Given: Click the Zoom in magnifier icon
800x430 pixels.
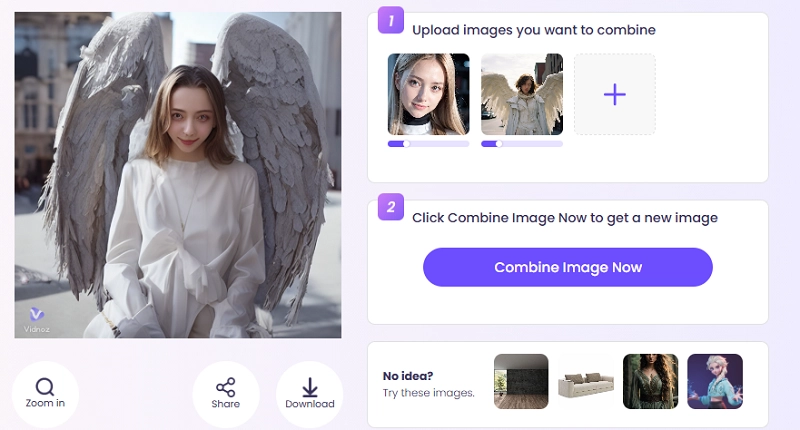Looking at the screenshot, I should (x=45, y=387).
